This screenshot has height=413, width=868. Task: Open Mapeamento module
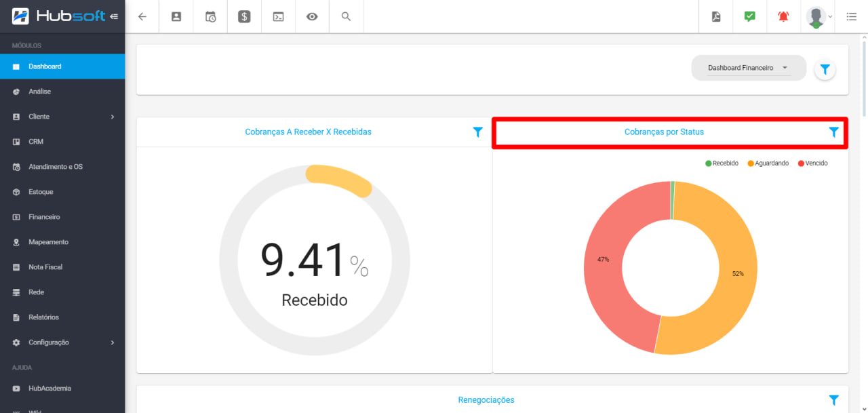62,242
